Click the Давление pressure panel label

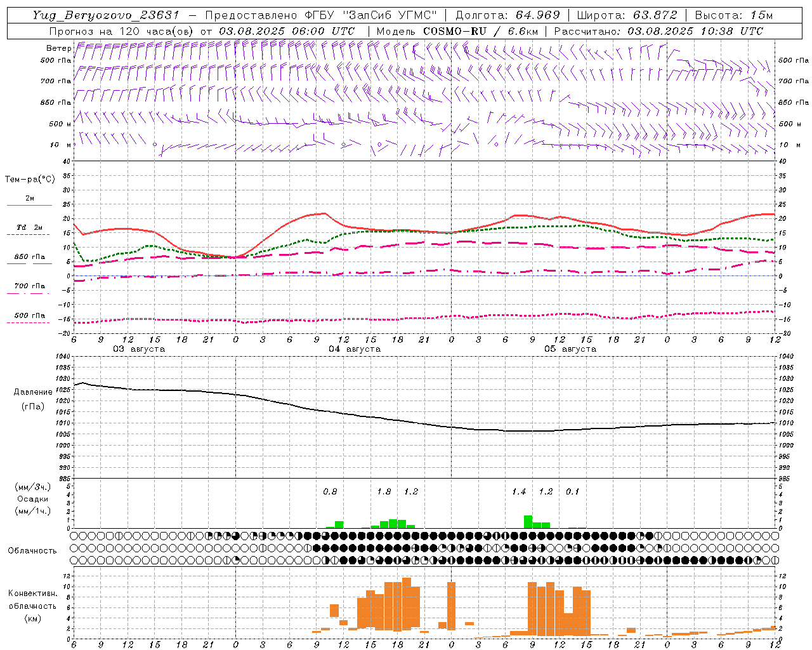click(33, 392)
